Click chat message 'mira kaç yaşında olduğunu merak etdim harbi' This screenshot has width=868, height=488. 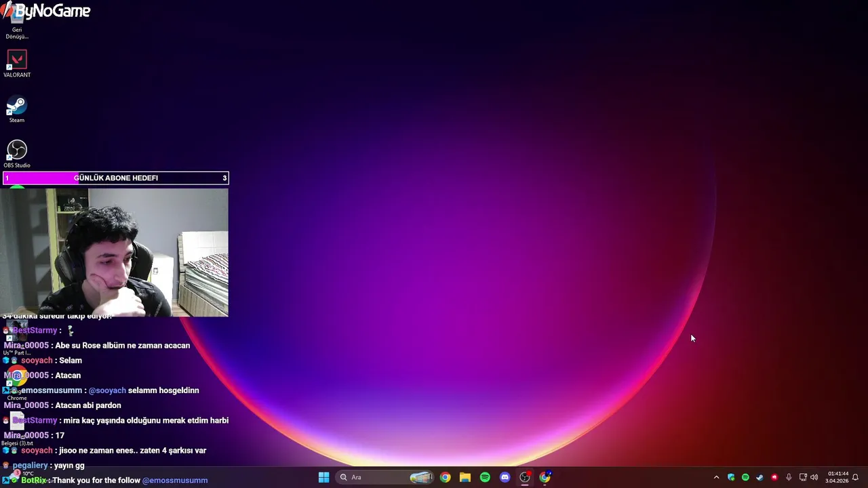[x=146, y=420]
